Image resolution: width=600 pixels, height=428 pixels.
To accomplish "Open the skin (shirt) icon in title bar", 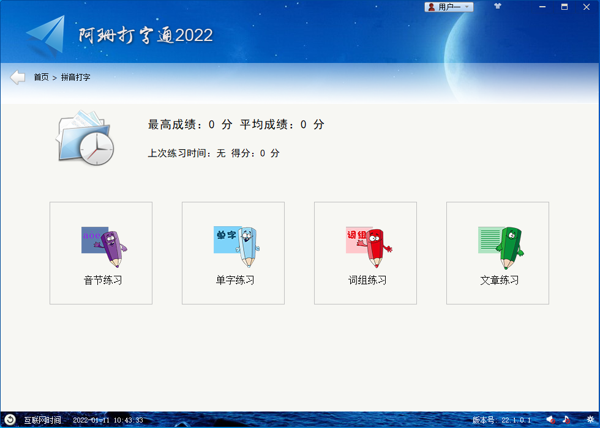I will click(496, 6).
